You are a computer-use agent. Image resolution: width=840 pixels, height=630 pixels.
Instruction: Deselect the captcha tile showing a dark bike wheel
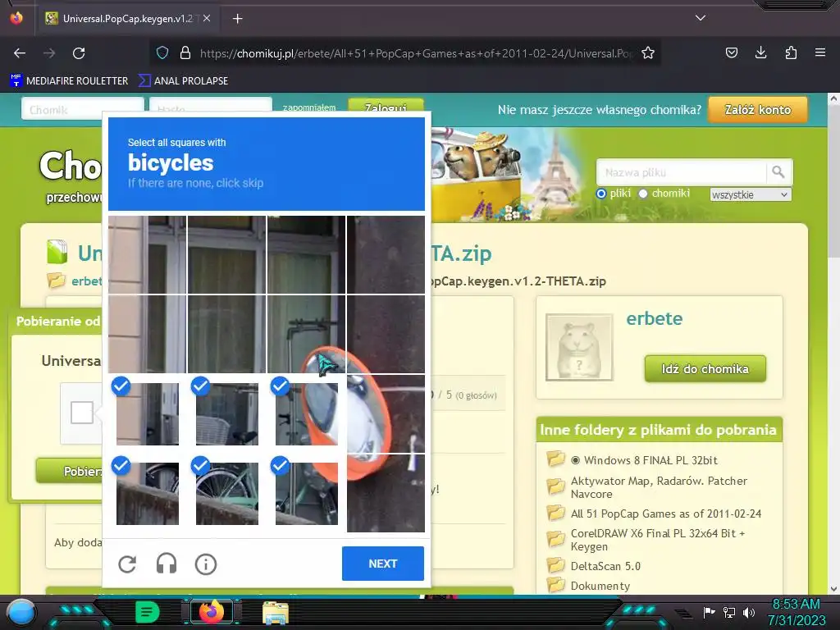pos(148,493)
